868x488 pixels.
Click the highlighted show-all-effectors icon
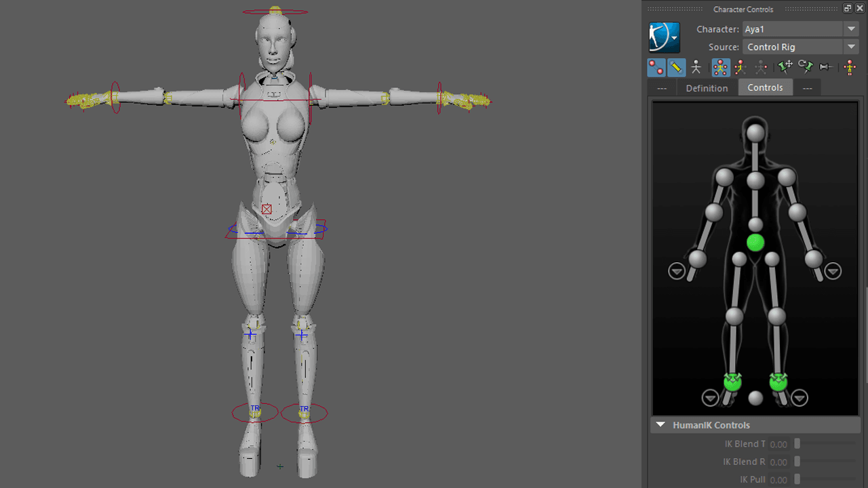tap(721, 67)
